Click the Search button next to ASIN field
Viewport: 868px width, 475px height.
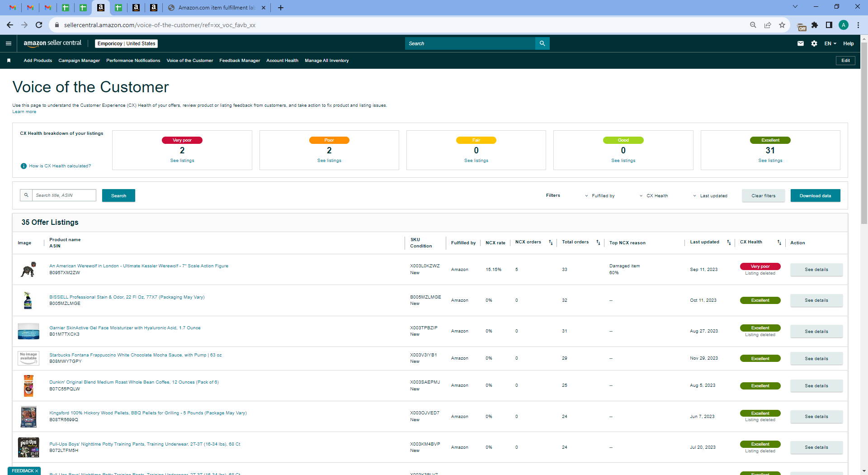point(118,195)
